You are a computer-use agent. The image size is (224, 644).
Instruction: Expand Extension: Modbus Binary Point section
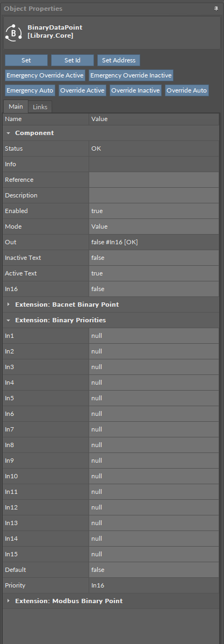(8, 601)
